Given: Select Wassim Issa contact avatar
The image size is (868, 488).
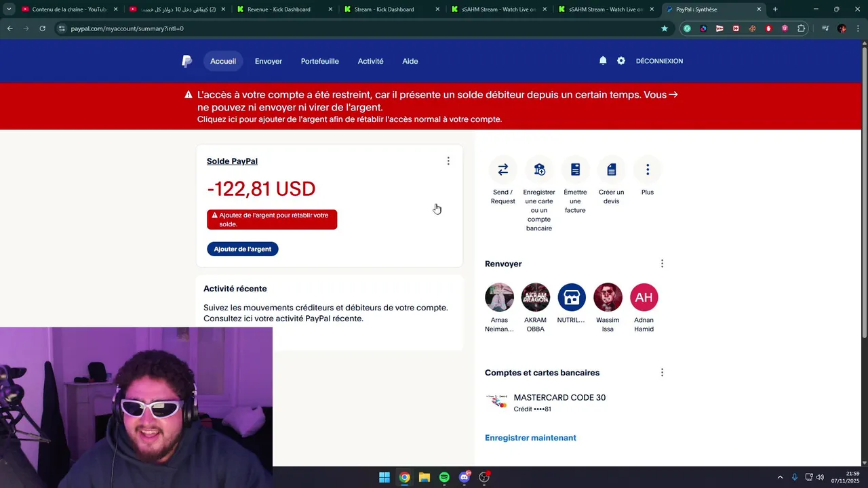Looking at the screenshot, I should (x=608, y=297).
